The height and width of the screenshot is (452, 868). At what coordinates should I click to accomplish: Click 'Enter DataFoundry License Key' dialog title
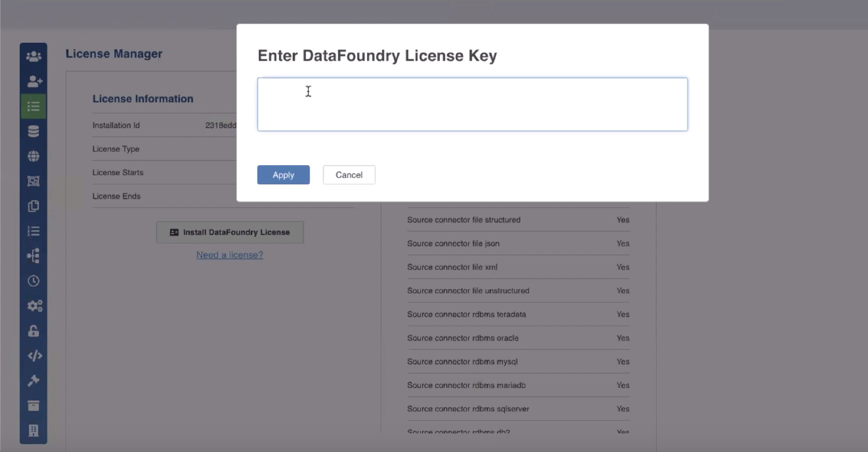[x=377, y=56]
